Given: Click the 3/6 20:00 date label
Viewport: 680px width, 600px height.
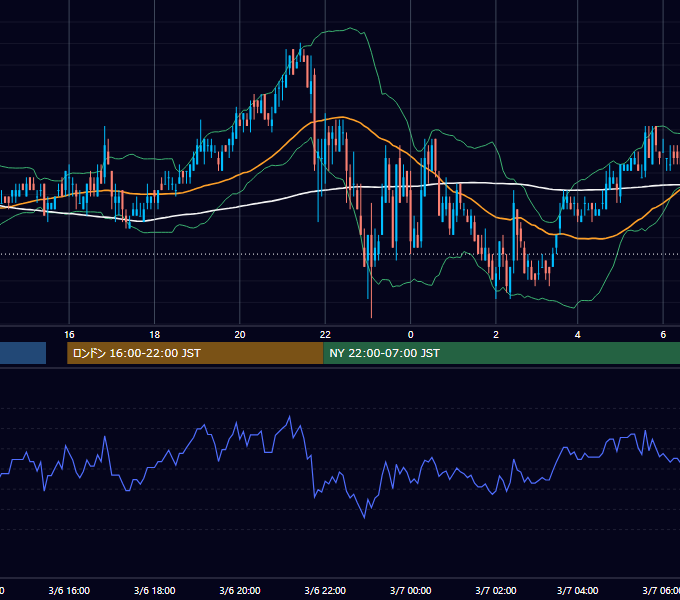Looking at the screenshot, I should point(240,590).
